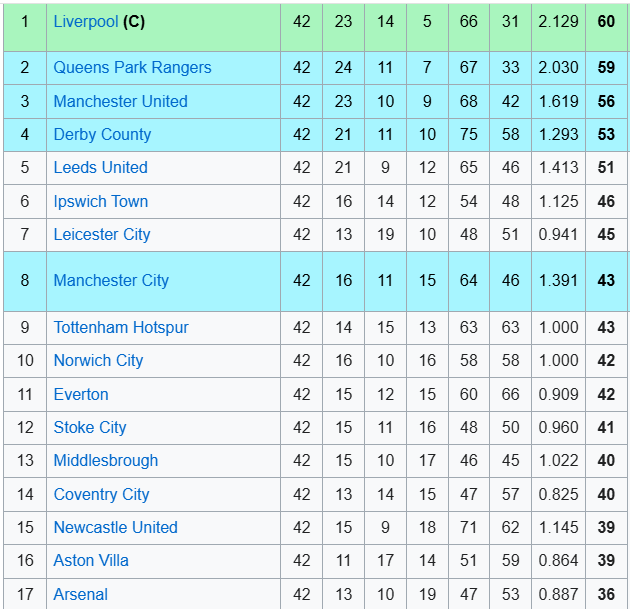Visit the Middlesbrough link
Image resolution: width=630 pixels, height=609 pixels.
click(106, 461)
